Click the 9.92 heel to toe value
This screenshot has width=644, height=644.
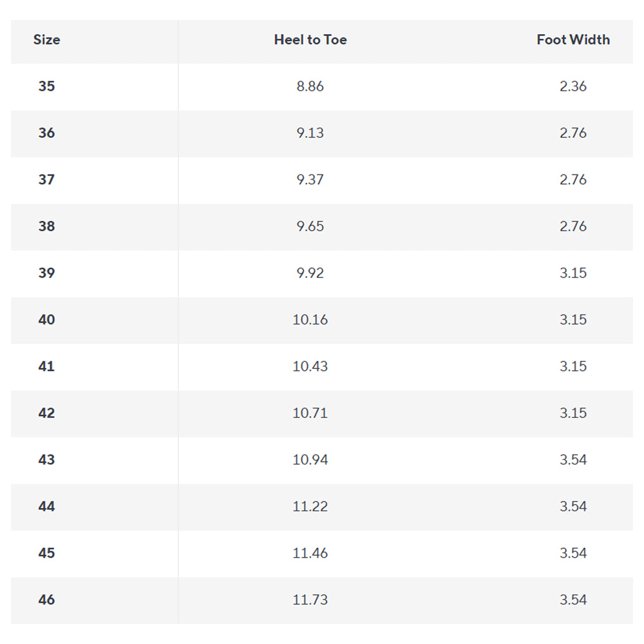point(310,272)
